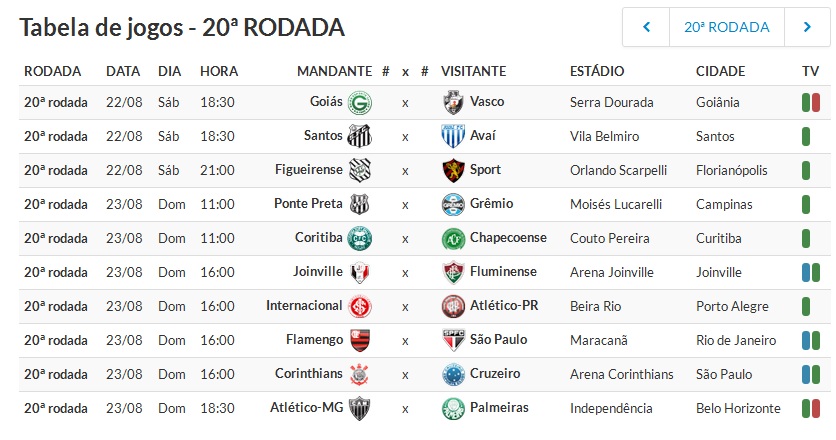The height and width of the screenshot is (440, 836).
Task: Open the Atlético-MG team link
Action: click(307, 407)
